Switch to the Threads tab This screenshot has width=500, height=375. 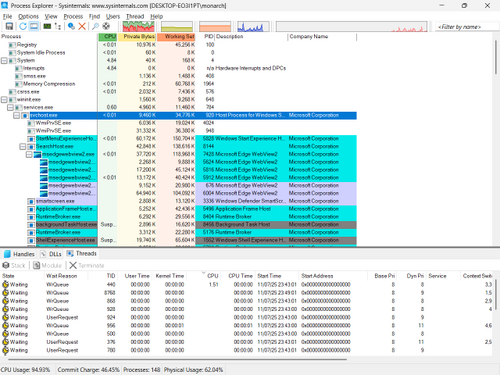(82, 254)
